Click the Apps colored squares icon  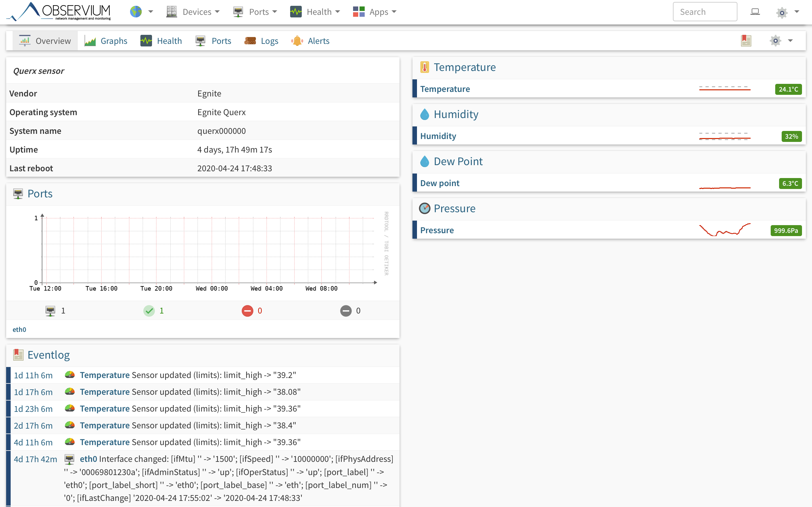pos(359,12)
